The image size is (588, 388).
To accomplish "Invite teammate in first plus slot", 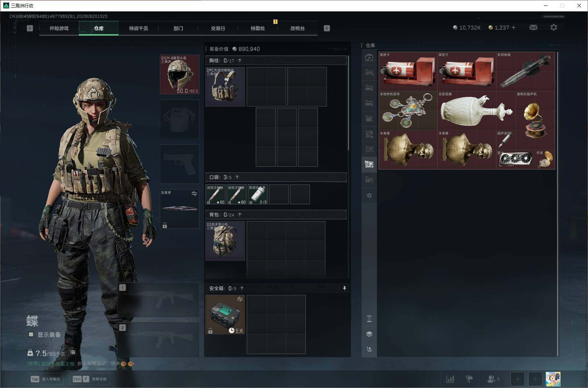I will 518,379.
